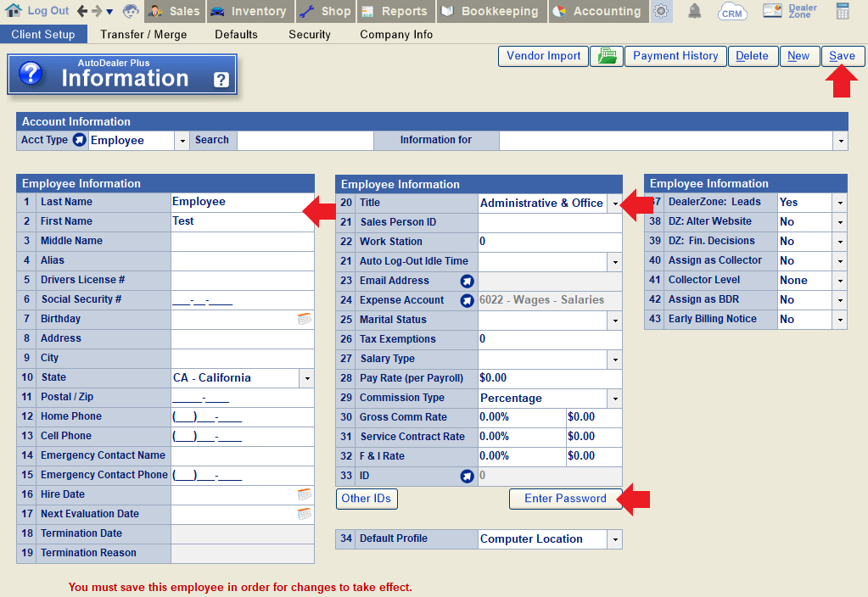The width and height of the screenshot is (868, 597).
Task: Click the face icon next to Sales
Action: [131, 10]
